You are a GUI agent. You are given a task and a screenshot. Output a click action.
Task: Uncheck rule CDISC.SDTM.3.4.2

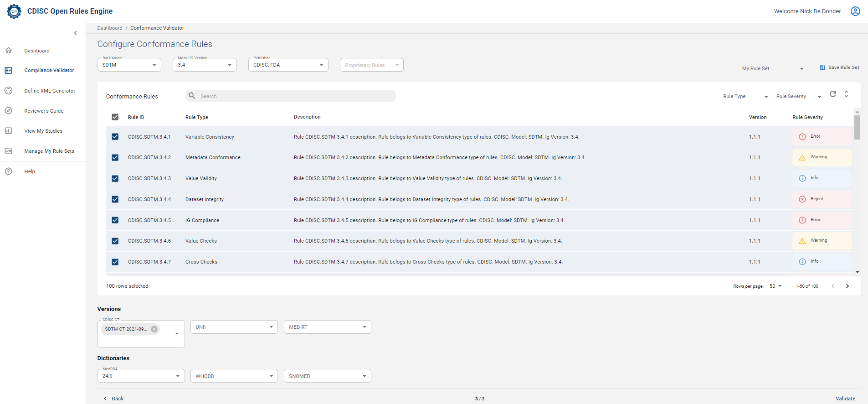(115, 158)
